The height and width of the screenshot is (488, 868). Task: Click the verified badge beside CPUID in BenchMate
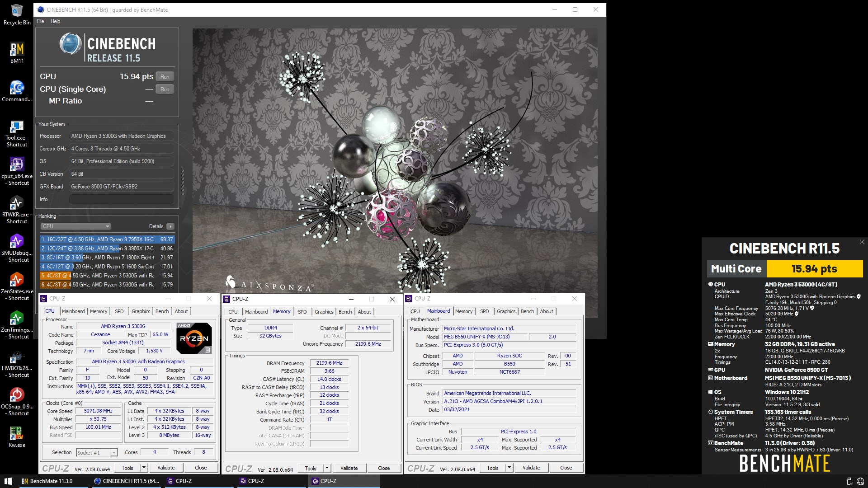coord(859,296)
